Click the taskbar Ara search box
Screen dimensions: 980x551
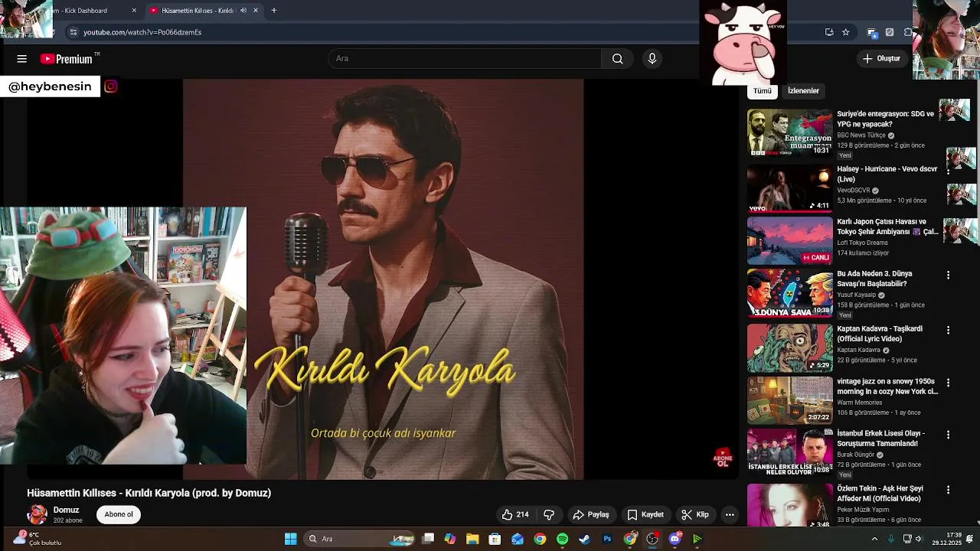point(360,540)
